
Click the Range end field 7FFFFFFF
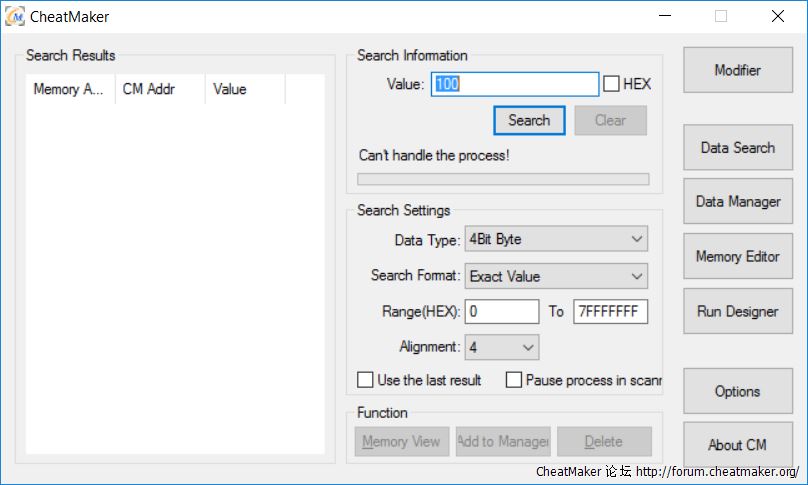tap(610, 312)
